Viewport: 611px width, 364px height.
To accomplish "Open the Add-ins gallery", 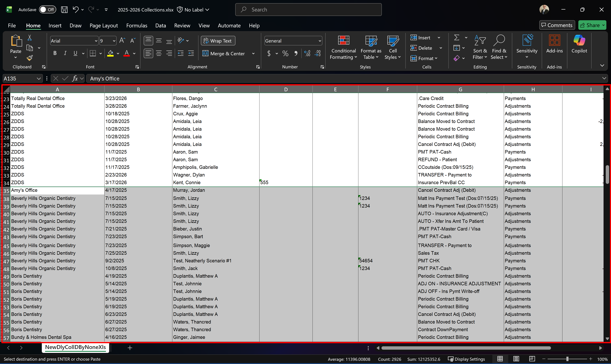I will point(554,44).
